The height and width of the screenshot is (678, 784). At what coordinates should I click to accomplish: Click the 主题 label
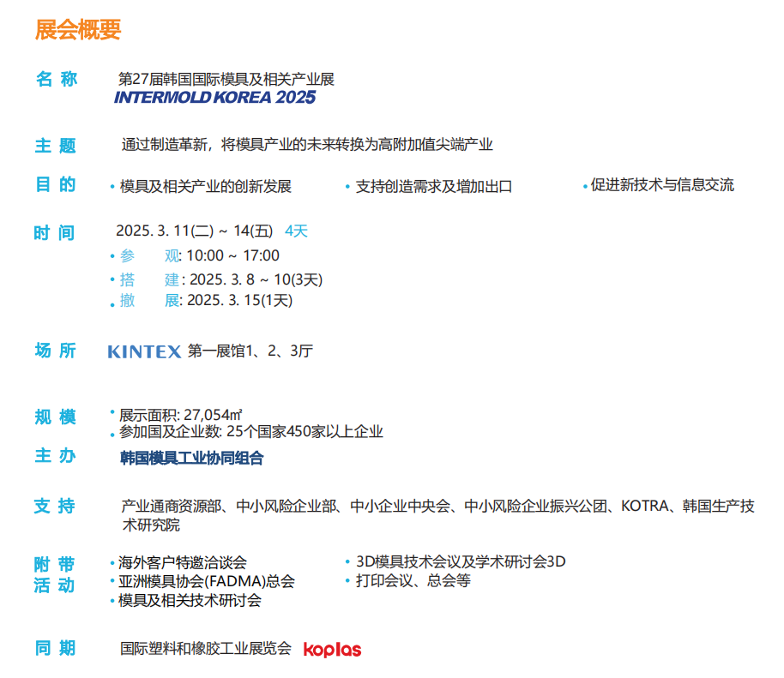(x=56, y=146)
